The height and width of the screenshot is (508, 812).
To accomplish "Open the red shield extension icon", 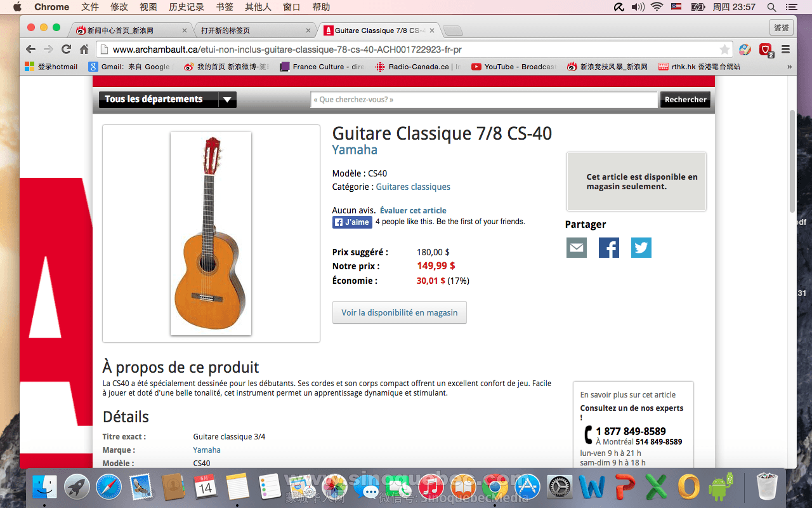I will pyautogui.click(x=766, y=50).
